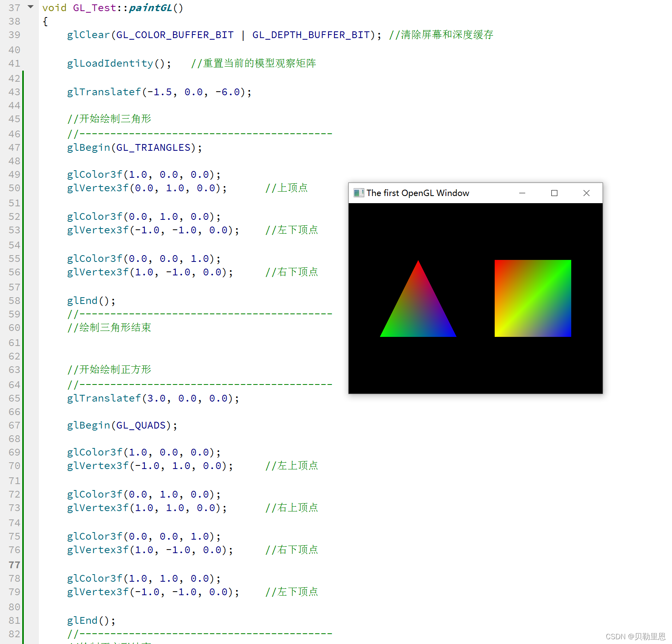Click the paintGL function name
The height and width of the screenshot is (644, 672).
click(x=150, y=8)
